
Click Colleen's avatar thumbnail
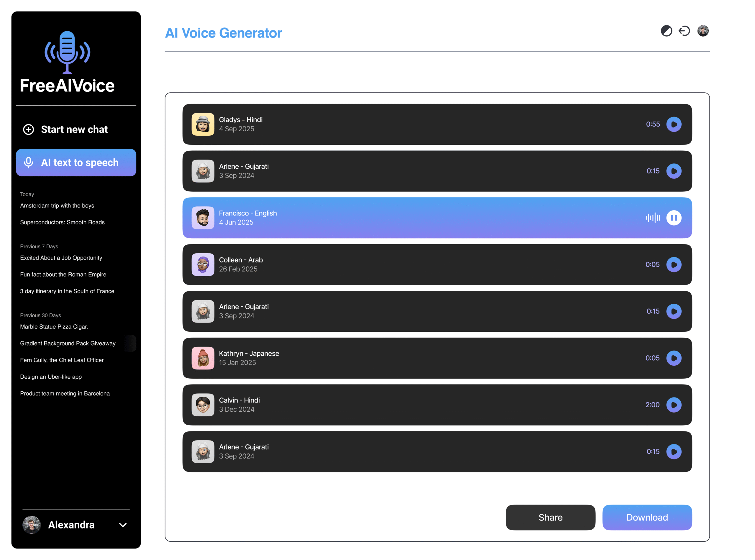pos(203,265)
